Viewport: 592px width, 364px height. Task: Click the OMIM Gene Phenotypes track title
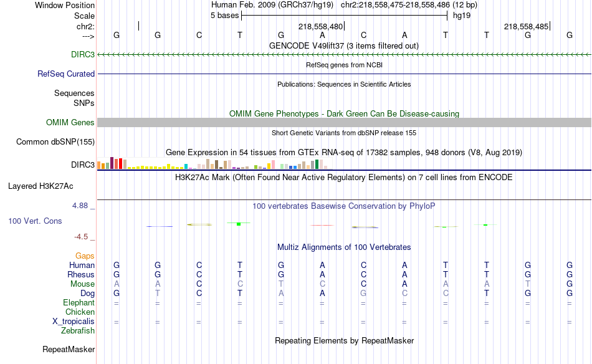coord(344,113)
